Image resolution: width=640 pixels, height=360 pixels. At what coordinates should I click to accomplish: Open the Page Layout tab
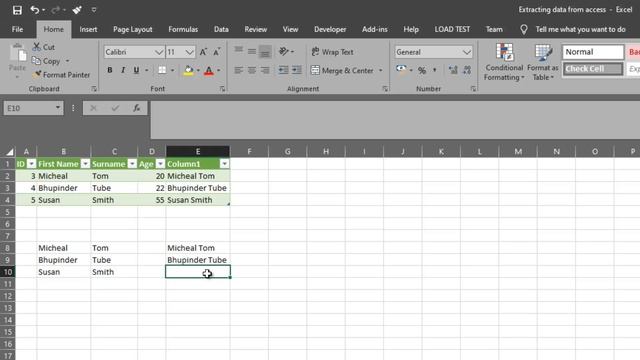coord(133,29)
